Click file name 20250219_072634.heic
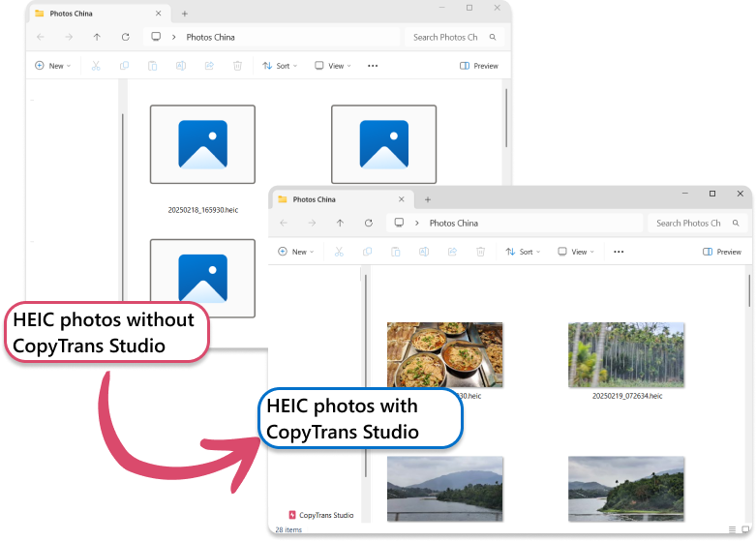 (627, 396)
